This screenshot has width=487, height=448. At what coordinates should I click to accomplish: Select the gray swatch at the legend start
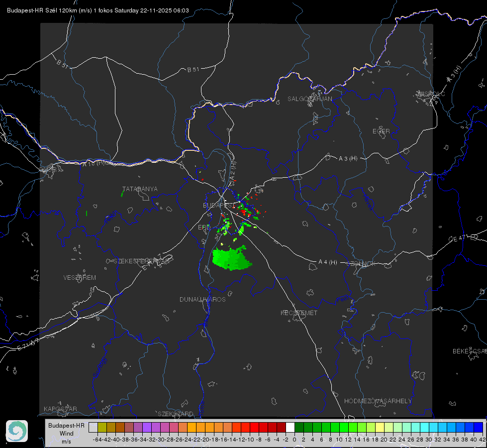93,427
